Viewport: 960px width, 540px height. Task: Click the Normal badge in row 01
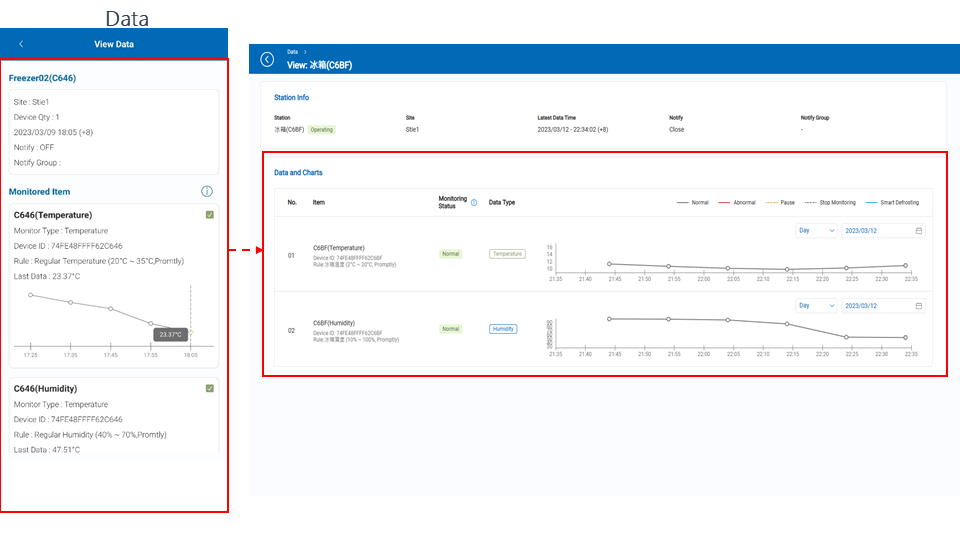[x=451, y=254]
